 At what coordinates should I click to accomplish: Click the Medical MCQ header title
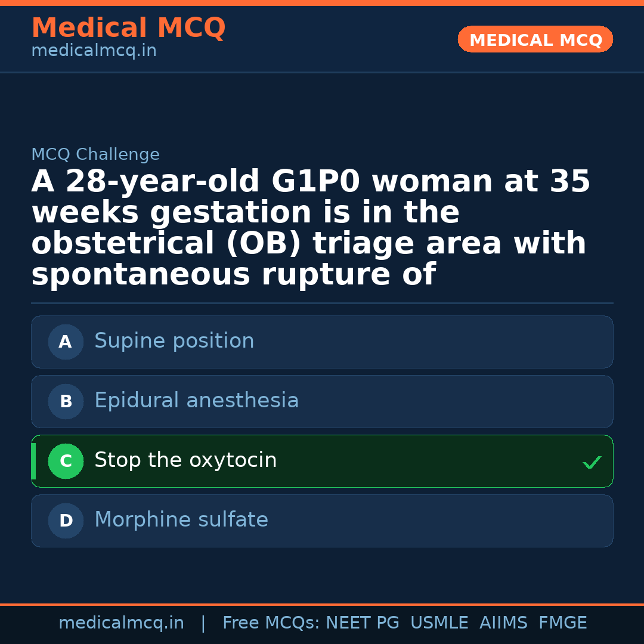tap(128, 28)
